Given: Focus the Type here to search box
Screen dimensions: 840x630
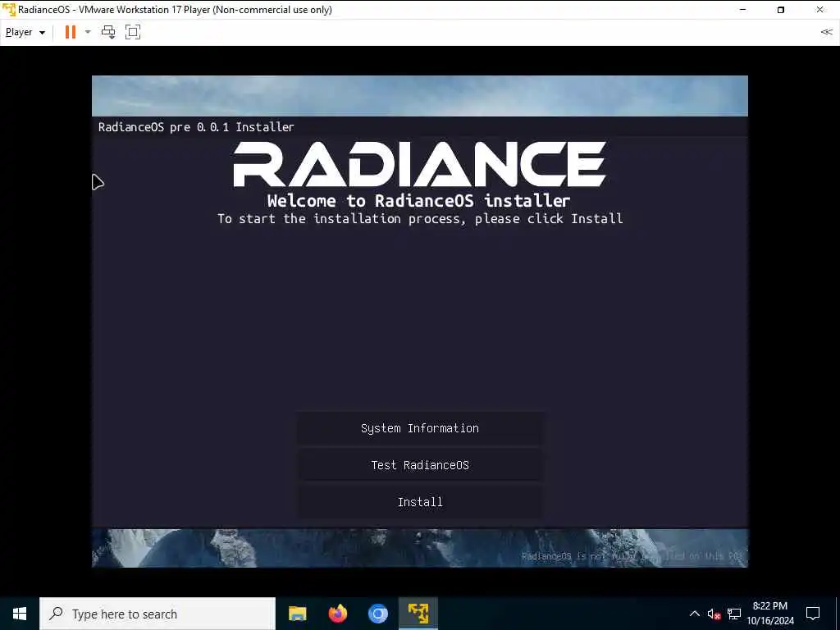Looking at the screenshot, I should point(157,614).
